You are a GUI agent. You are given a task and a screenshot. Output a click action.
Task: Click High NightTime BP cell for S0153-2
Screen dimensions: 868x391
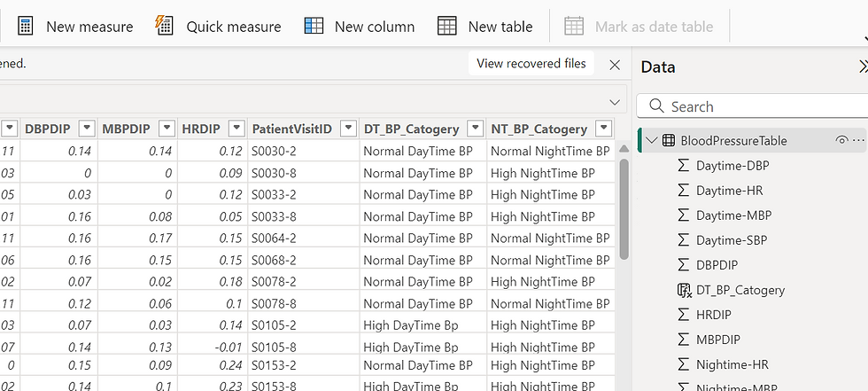551,365
